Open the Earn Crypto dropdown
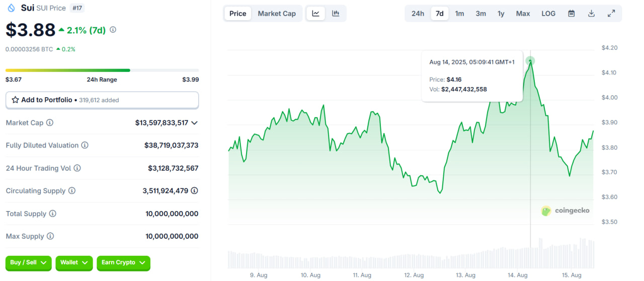The width and height of the screenshot is (644, 281). click(123, 262)
